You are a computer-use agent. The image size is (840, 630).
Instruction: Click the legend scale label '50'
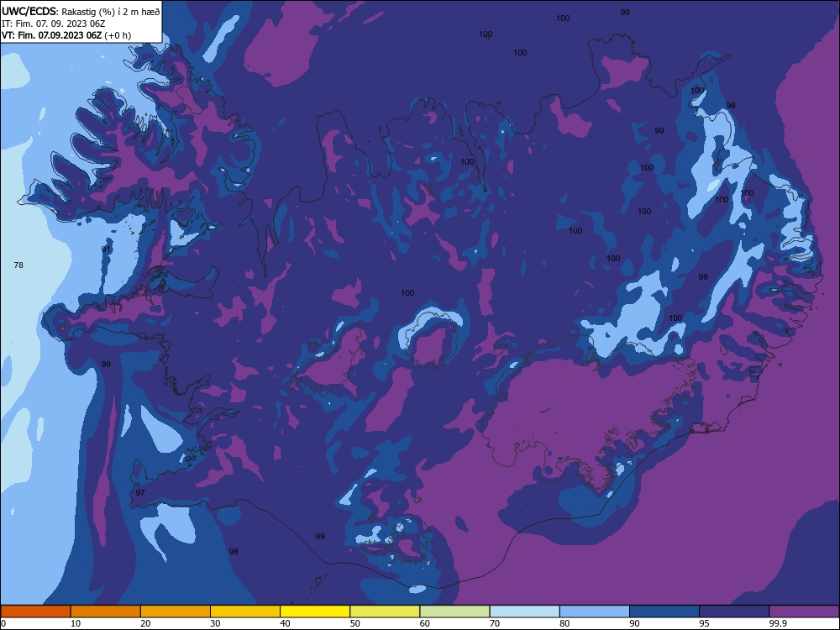[x=355, y=623]
